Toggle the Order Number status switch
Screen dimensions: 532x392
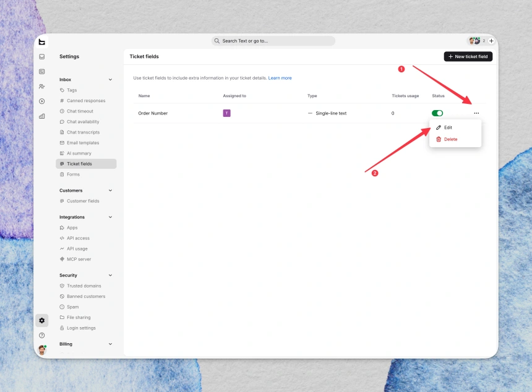[x=437, y=113]
